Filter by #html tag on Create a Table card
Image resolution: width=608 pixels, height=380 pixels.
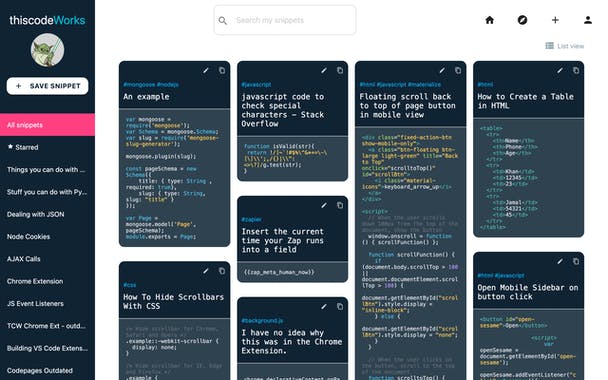(485, 85)
